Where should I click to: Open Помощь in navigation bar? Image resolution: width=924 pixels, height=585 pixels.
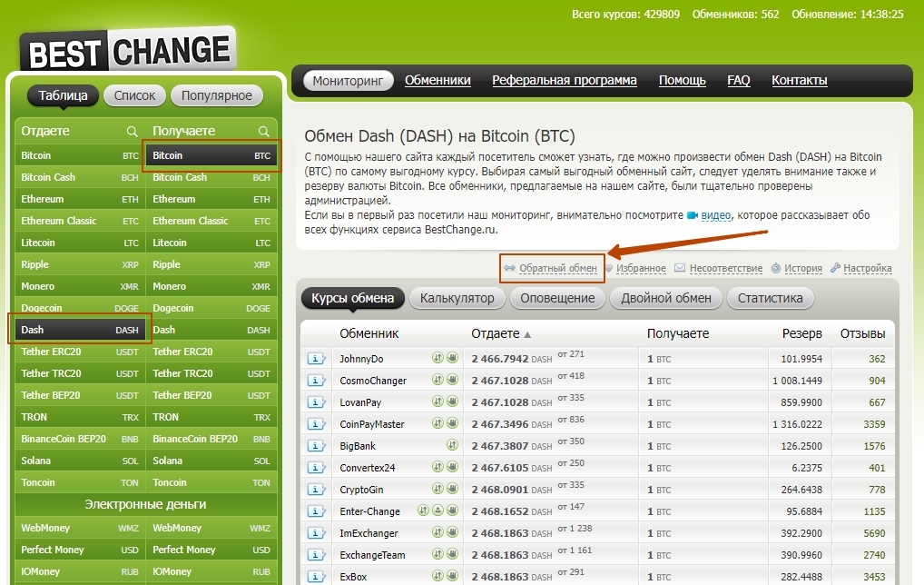(x=683, y=80)
